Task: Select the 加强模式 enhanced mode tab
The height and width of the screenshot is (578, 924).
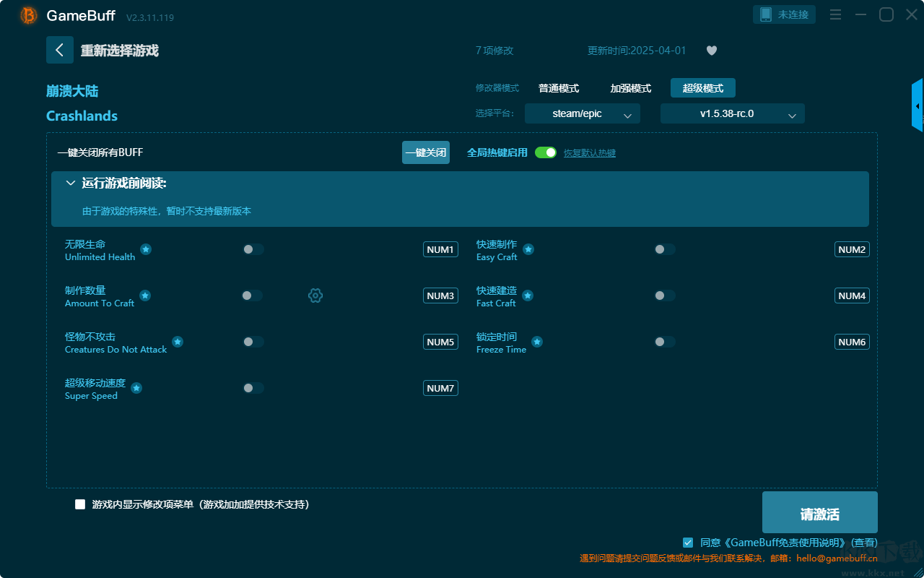Action: (630, 88)
